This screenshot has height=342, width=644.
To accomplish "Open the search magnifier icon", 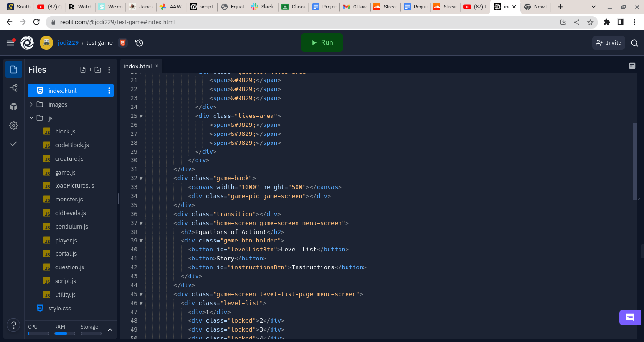I will (634, 43).
